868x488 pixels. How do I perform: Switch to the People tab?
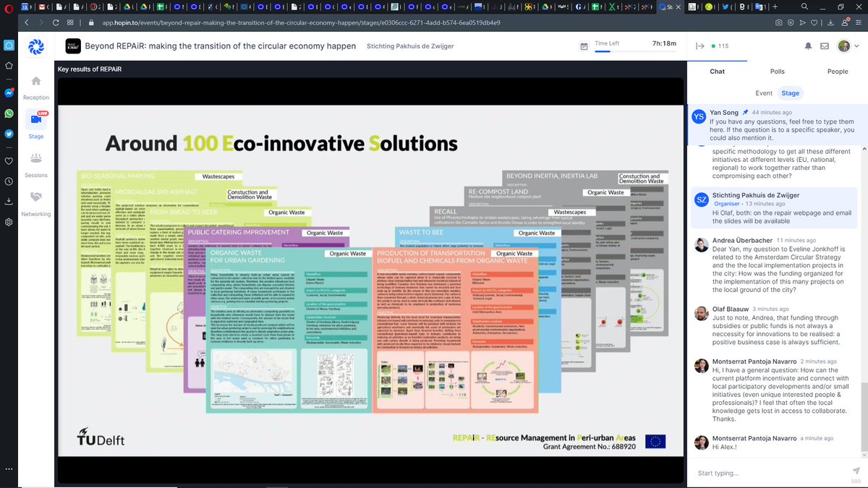(838, 72)
